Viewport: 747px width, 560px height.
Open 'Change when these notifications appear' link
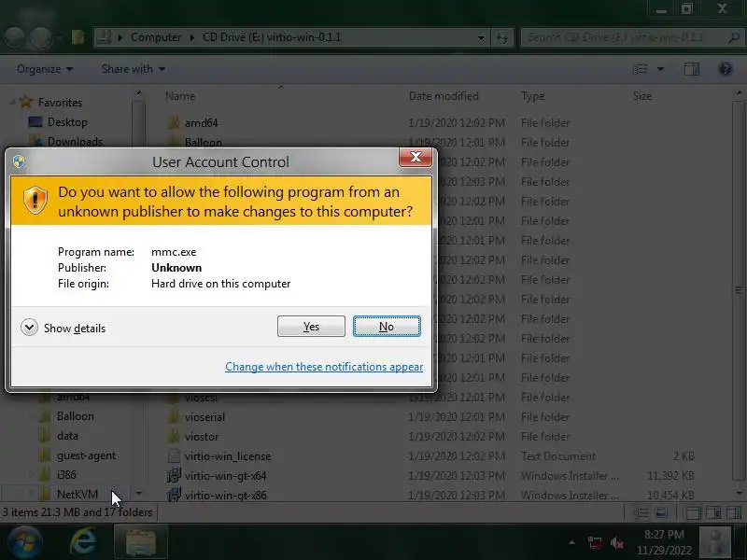(x=324, y=367)
